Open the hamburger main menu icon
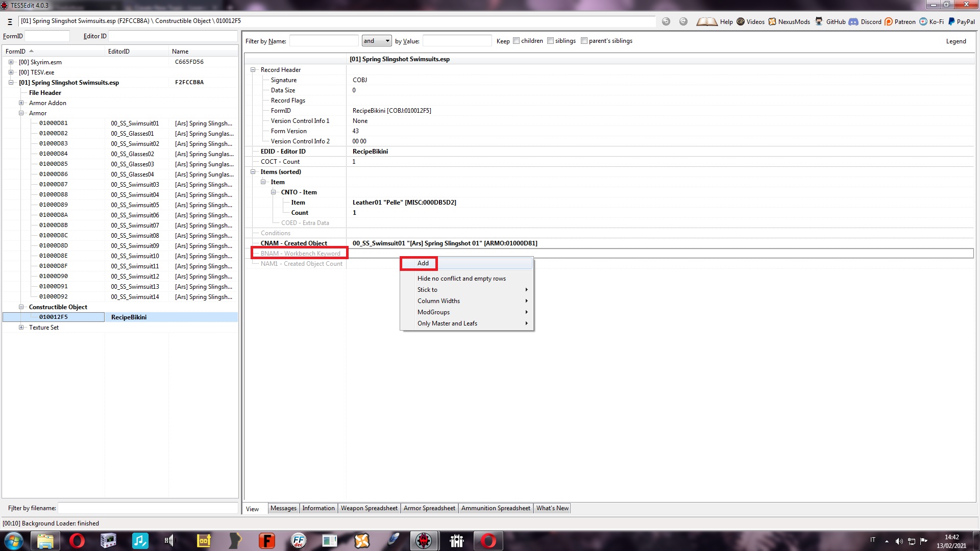Screen dimensions: 980x551 pos(10,21)
